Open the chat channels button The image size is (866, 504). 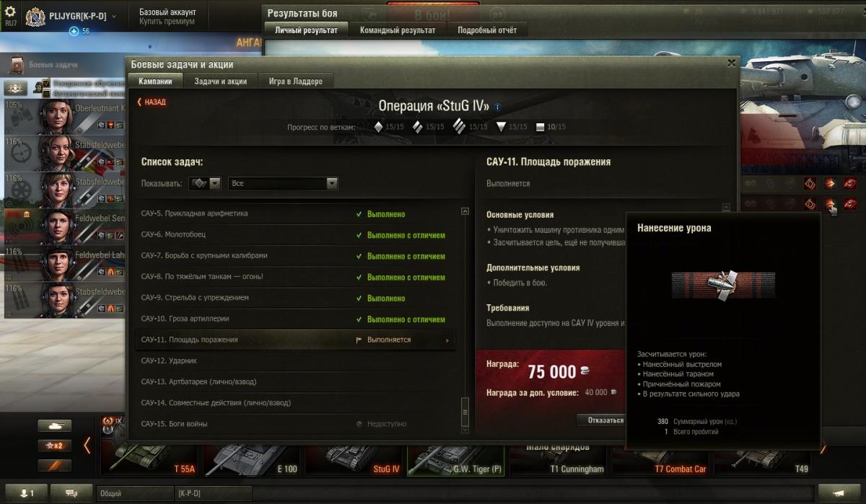72,493
